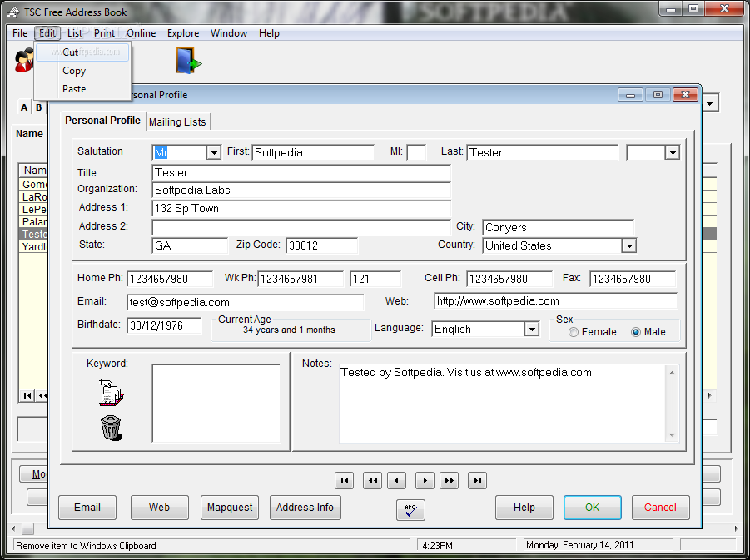Click the Web button

159,508
